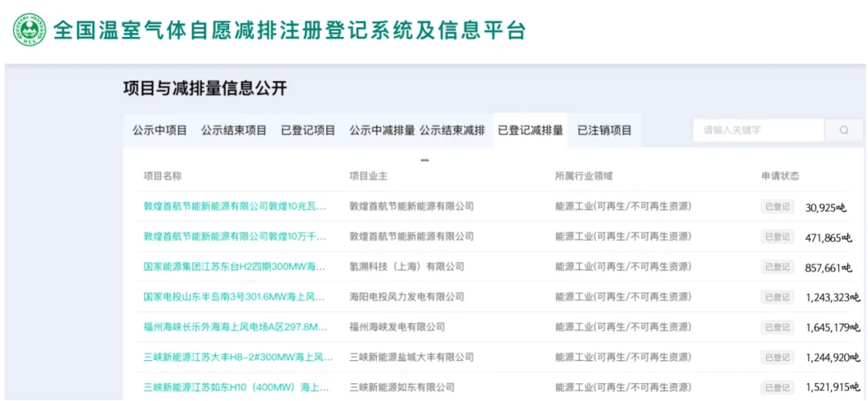868x401 pixels.
Task: Click the 471,865吨 value
Action: point(828,238)
